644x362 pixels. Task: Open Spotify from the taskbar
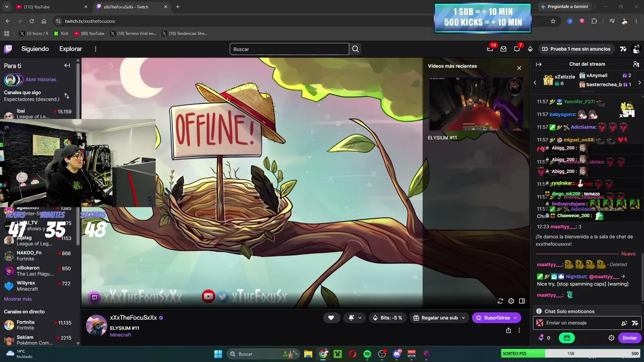click(367, 354)
